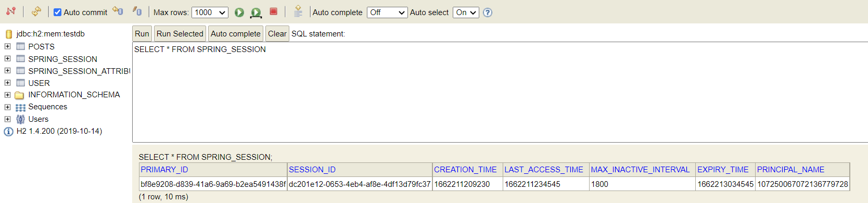
Task: Click the Clear button
Action: coord(277,34)
